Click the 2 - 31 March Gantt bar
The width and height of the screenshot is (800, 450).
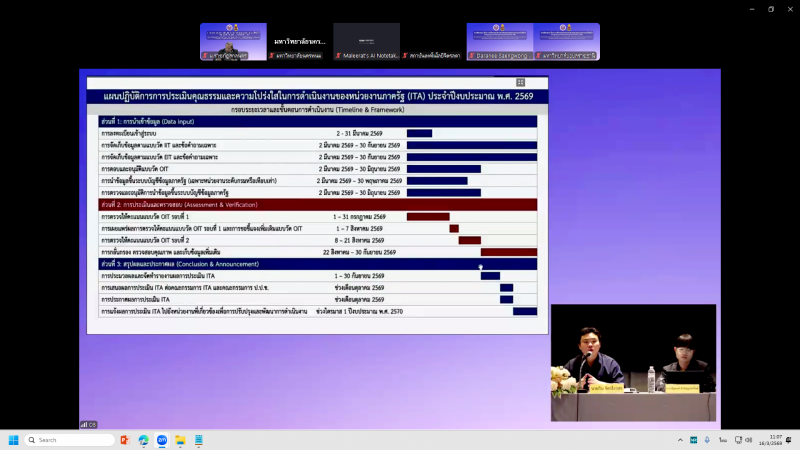pyautogui.click(x=419, y=132)
